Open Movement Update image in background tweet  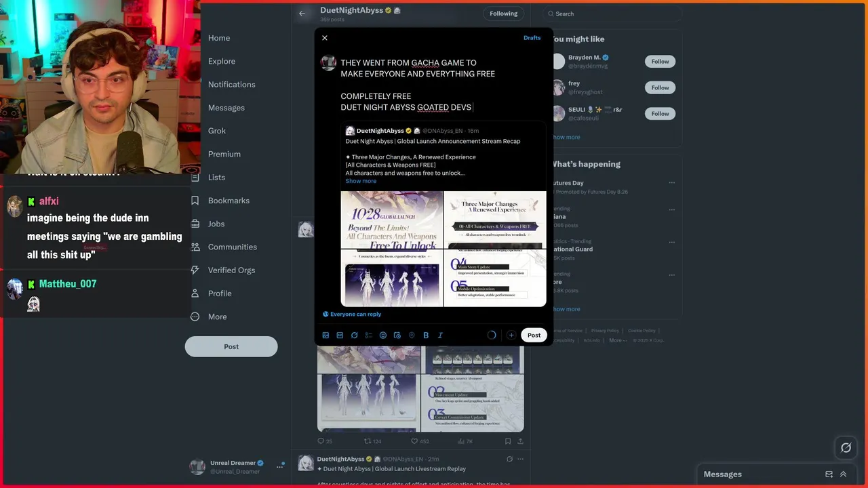(473, 403)
